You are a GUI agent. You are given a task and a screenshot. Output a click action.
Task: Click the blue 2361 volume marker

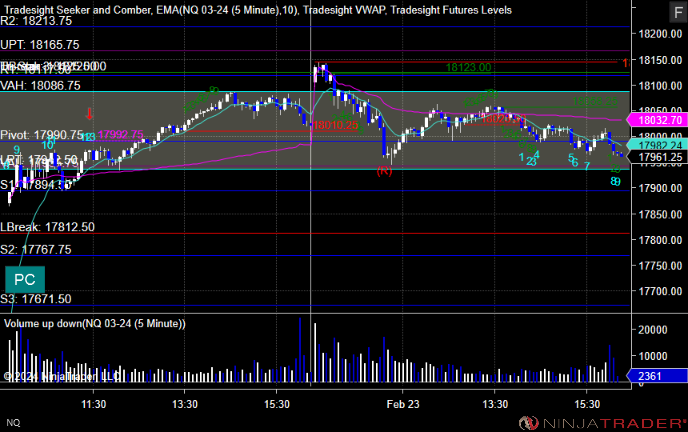pyautogui.click(x=657, y=376)
